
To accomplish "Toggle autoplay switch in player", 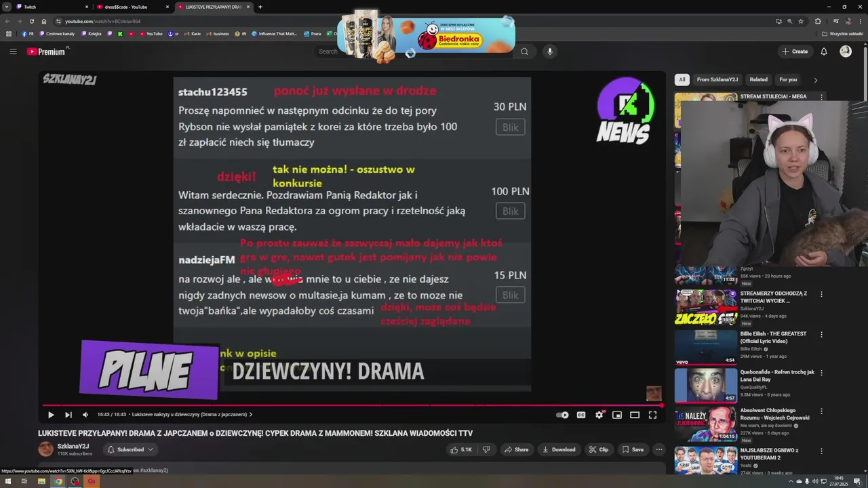I will click(563, 415).
